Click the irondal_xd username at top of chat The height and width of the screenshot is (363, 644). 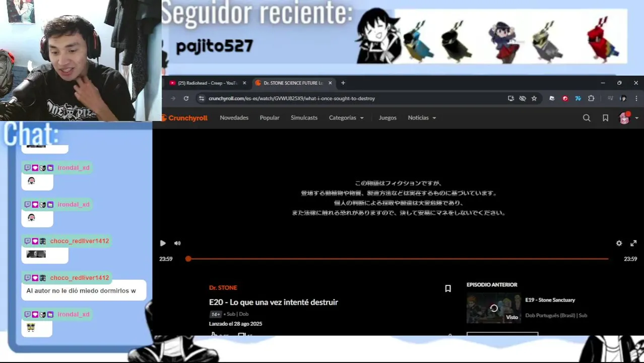(74, 167)
